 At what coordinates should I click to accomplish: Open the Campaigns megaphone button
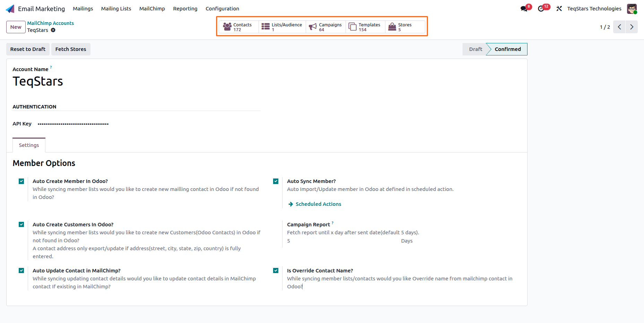(325, 27)
